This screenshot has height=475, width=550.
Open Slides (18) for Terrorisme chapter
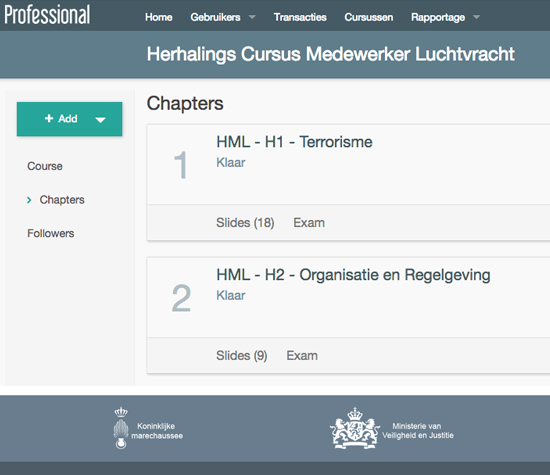[245, 223]
